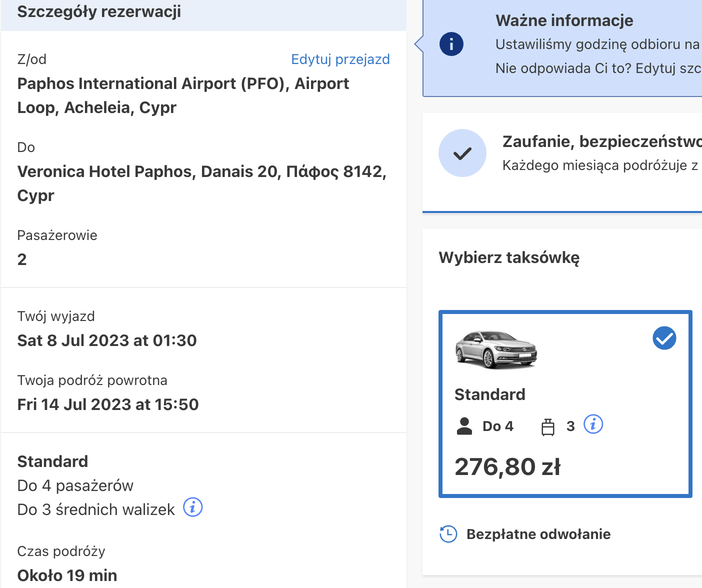Click 'Standard' label in booking details

click(x=52, y=461)
